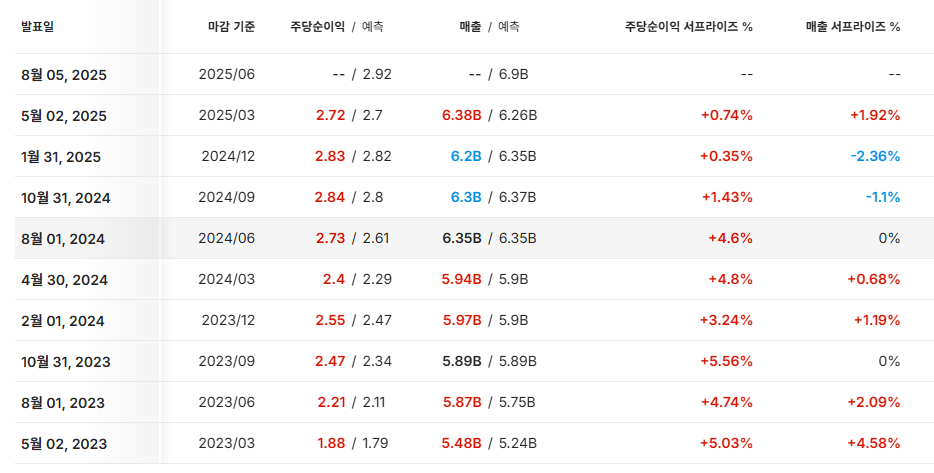Click the EPS surprise +5.03%
934x473 pixels.
tap(726, 444)
